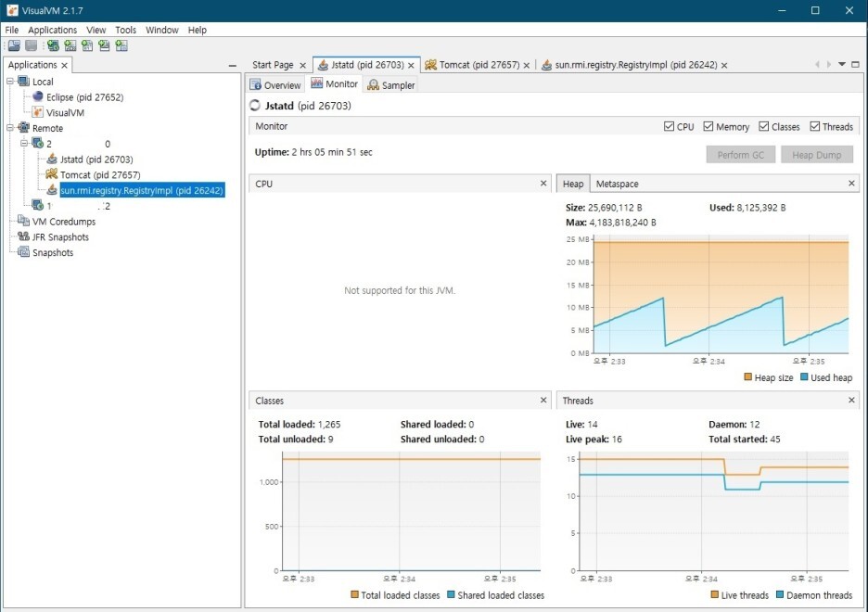Switch to the Sampler tab
The image size is (868, 612).
click(390, 84)
